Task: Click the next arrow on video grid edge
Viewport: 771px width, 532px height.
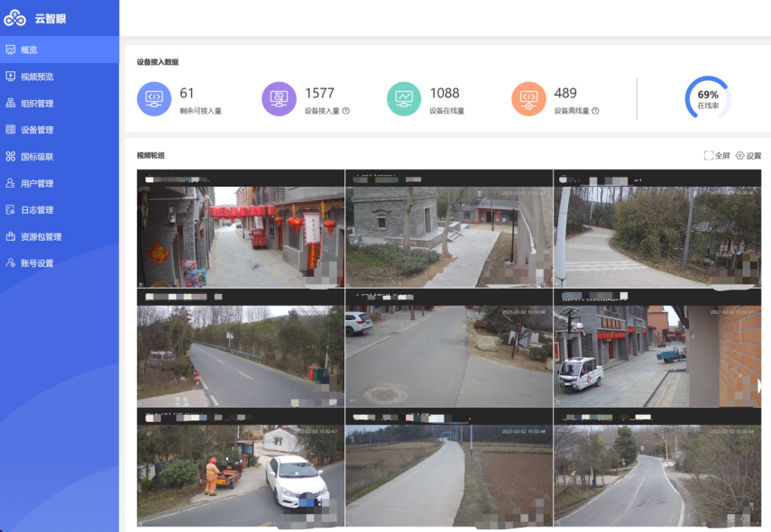Action: click(x=759, y=386)
